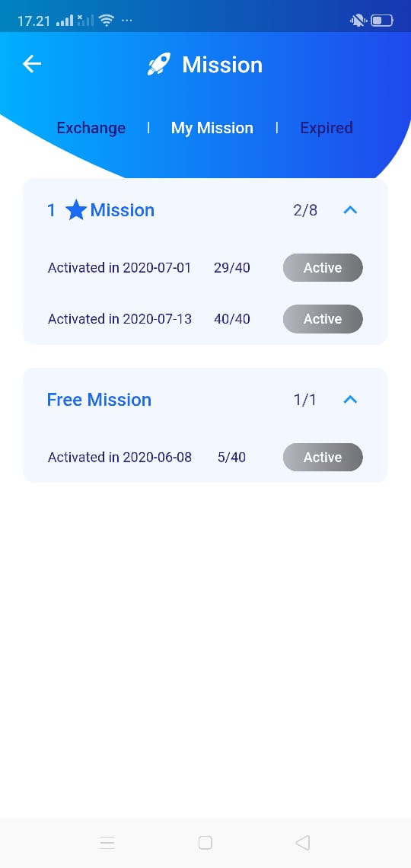Viewport: 411px width, 868px height.
Task: Tap the muted vibration icon in the status bar
Action: point(358,21)
